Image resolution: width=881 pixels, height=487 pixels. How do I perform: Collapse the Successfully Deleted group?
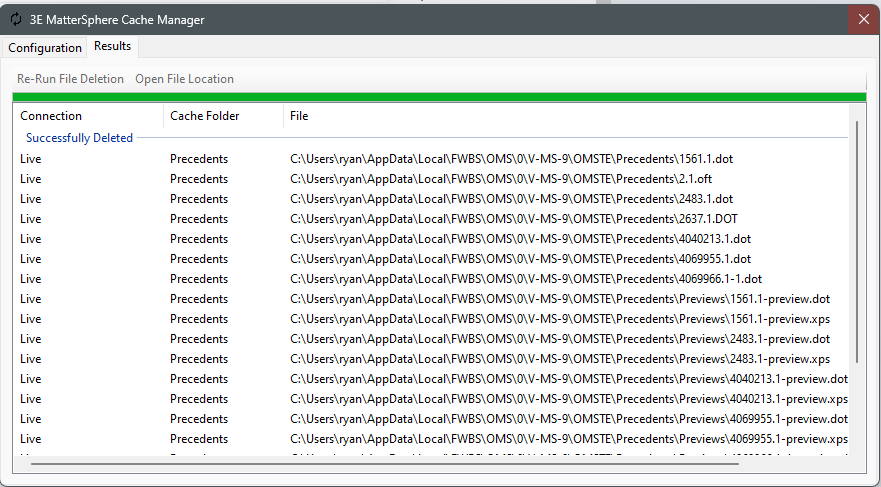[79, 138]
